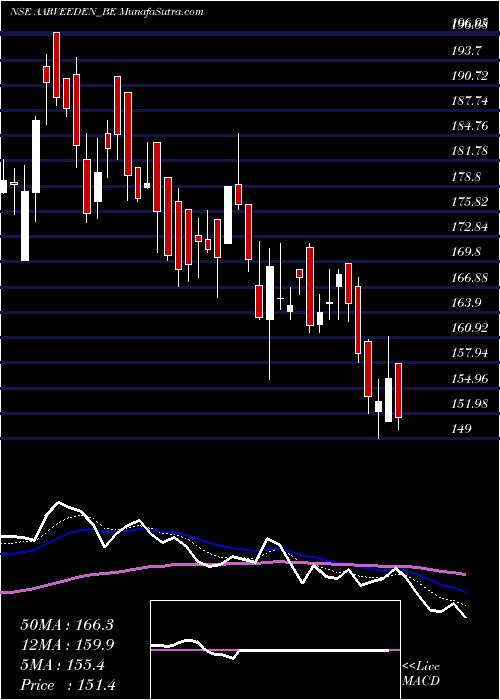Select the 169.8 price axis label

pos(468,253)
